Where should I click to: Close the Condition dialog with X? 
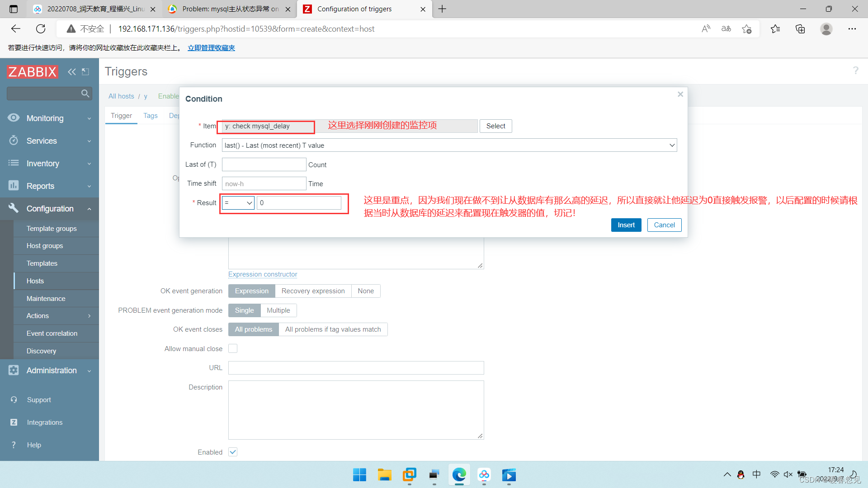click(680, 94)
